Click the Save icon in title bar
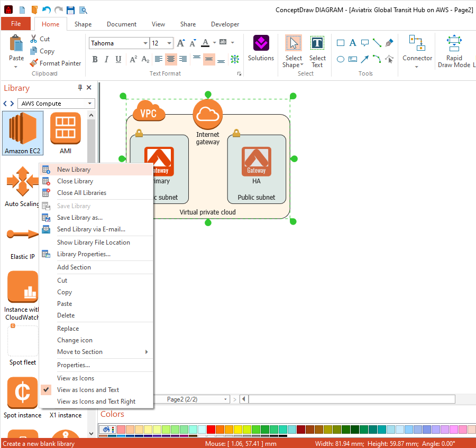 [x=70, y=10]
